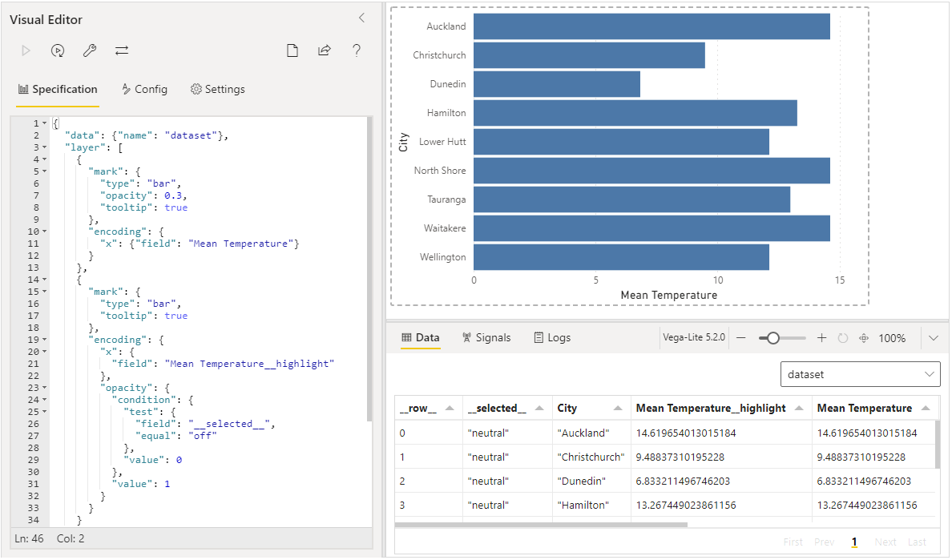Toggle the auto-apply icon in editor toolbar
The image size is (952, 560).
point(58,51)
